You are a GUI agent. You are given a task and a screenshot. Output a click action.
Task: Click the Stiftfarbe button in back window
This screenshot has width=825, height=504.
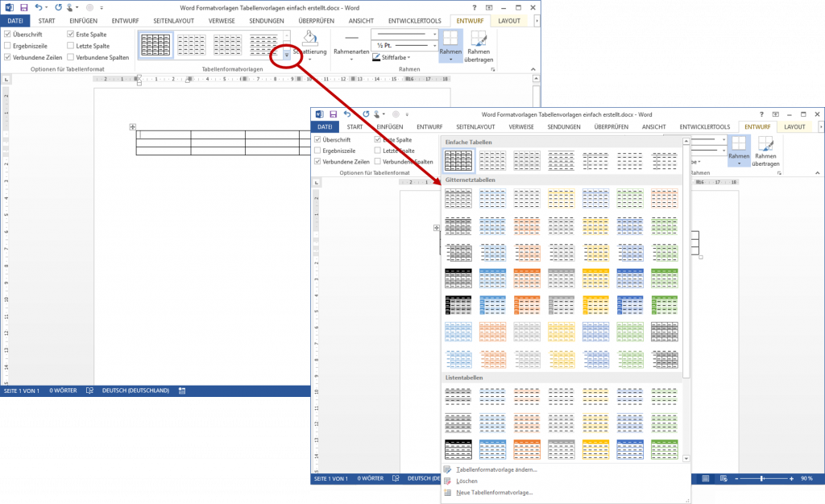391,57
